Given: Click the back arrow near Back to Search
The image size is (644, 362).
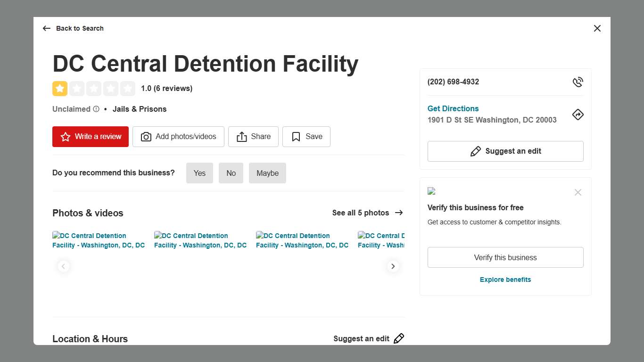Looking at the screenshot, I should coord(46,28).
